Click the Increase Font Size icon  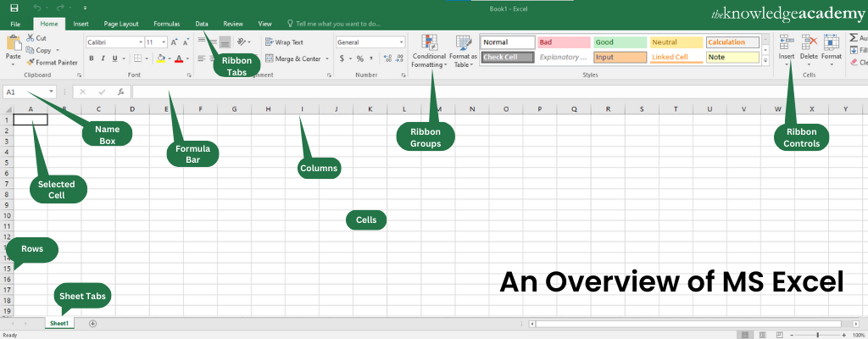(x=175, y=42)
